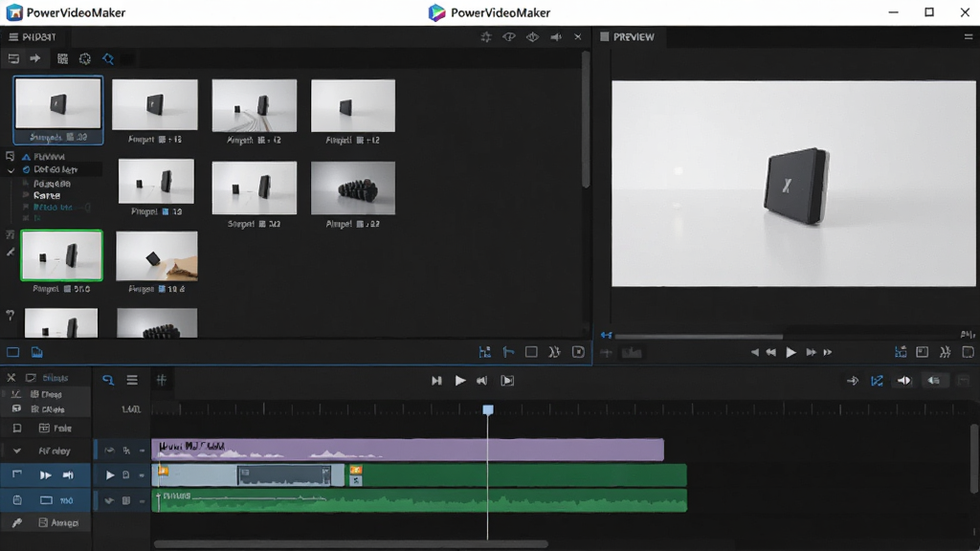Click the blue crop-frame icon below media library
The width and height of the screenshot is (980, 551).
tap(485, 352)
